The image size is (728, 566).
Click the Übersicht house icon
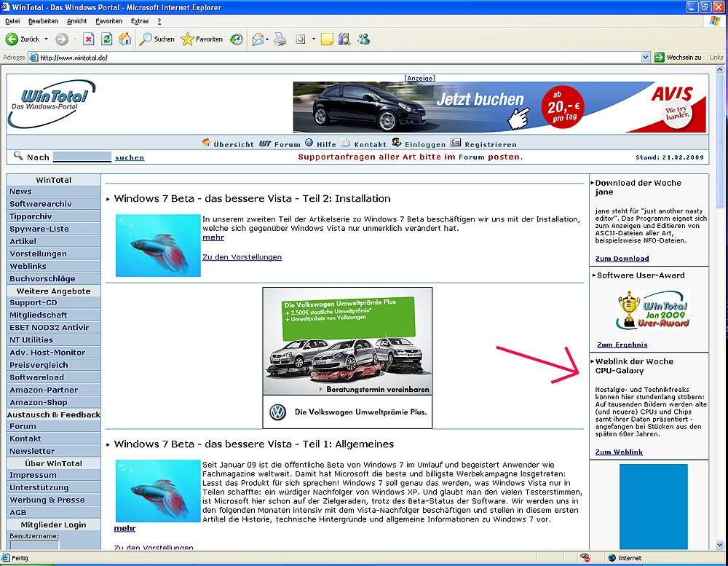(206, 142)
